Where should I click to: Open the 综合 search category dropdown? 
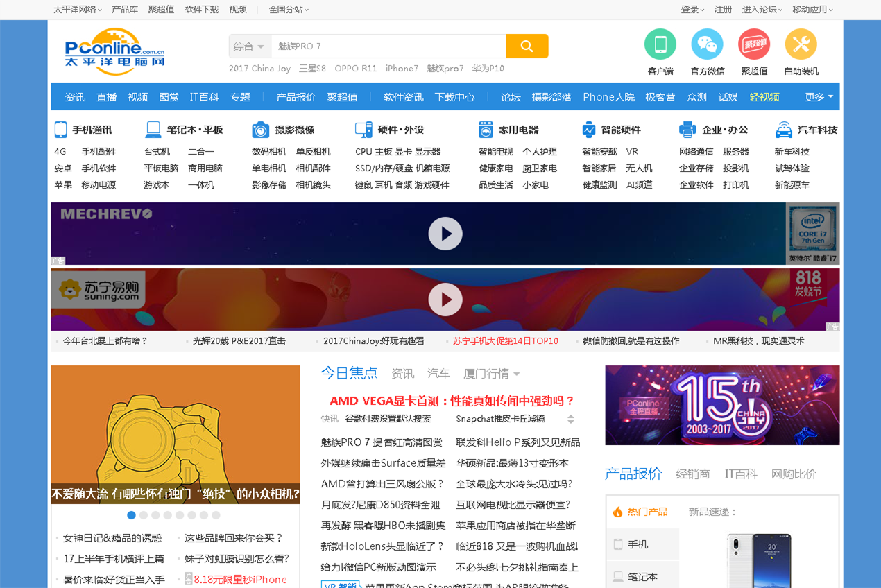tap(250, 46)
